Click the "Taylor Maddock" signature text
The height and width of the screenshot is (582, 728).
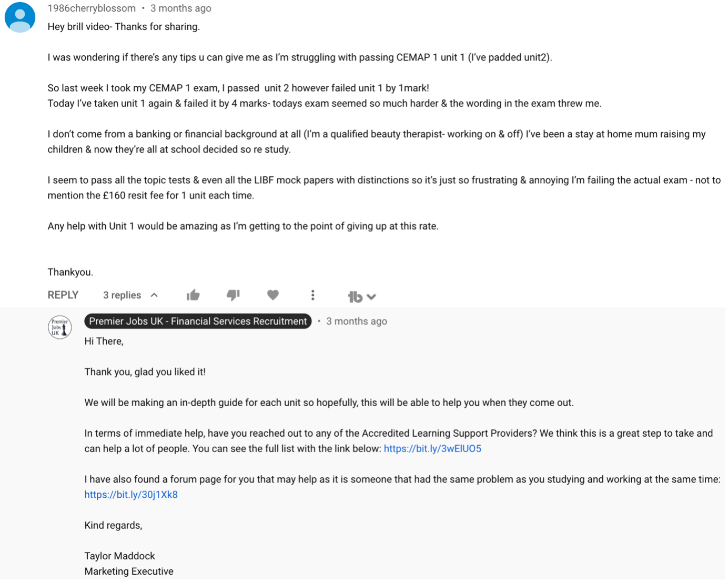click(x=119, y=556)
